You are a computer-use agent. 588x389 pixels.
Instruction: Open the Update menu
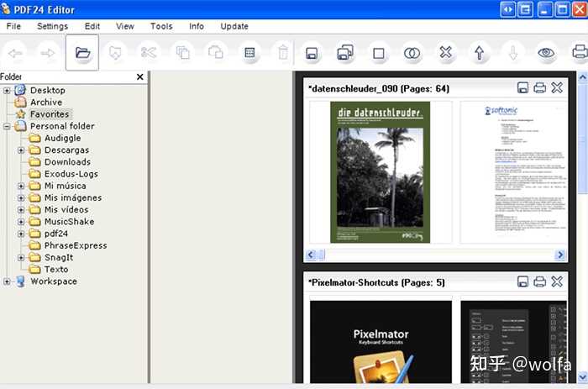click(x=234, y=26)
